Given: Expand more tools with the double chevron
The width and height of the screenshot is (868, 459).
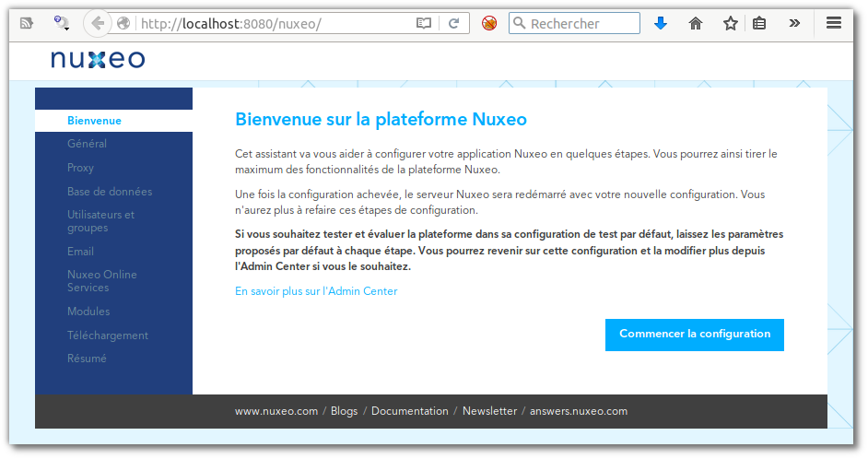Looking at the screenshot, I should (794, 23).
